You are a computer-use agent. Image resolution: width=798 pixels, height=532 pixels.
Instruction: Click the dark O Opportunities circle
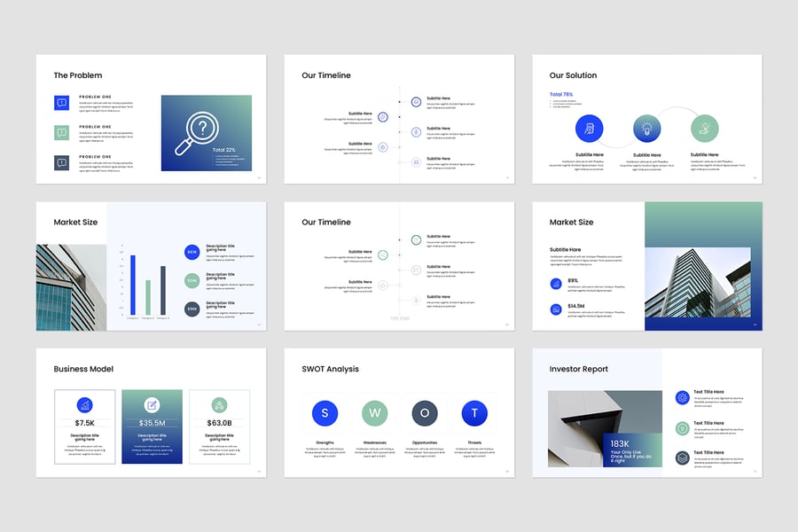pyautogui.click(x=424, y=412)
